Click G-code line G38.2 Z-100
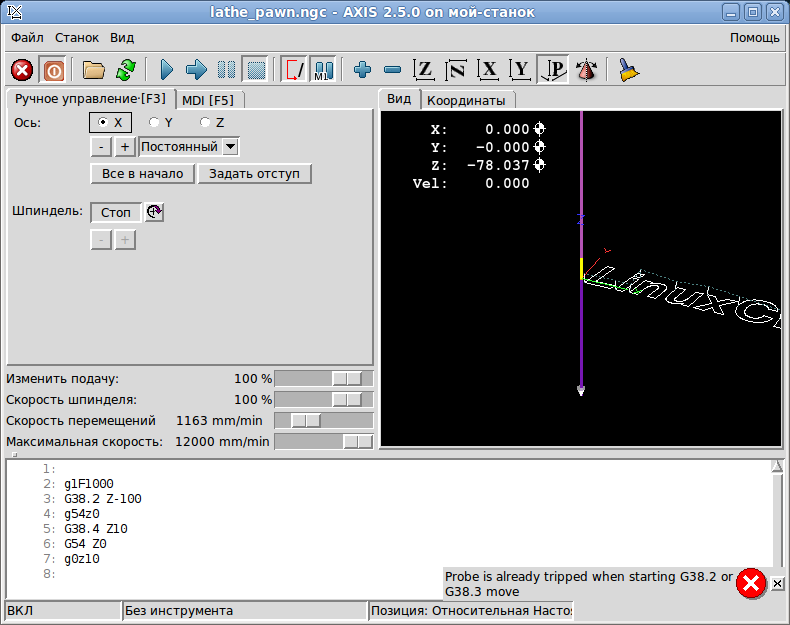This screenshot has width=790, height=625. click(103, 499)
